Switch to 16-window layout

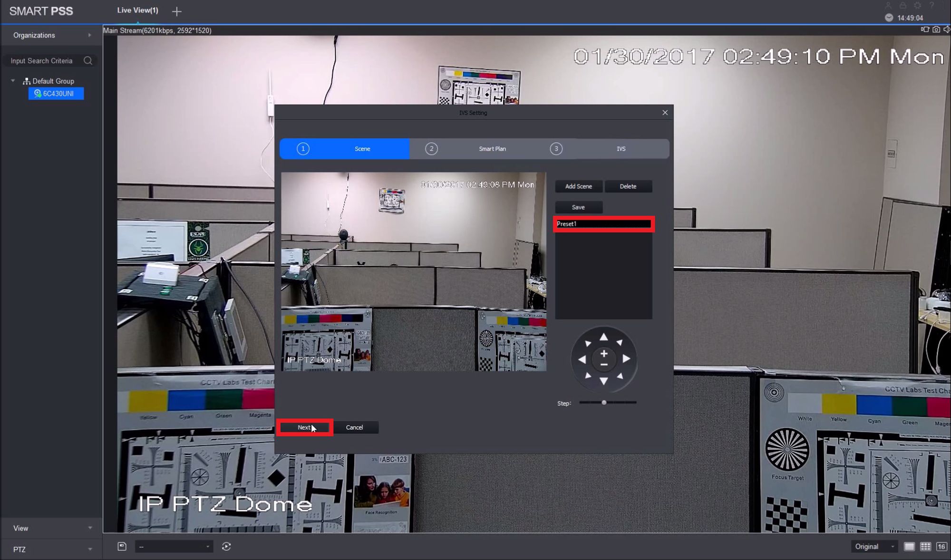click(941, 547)
